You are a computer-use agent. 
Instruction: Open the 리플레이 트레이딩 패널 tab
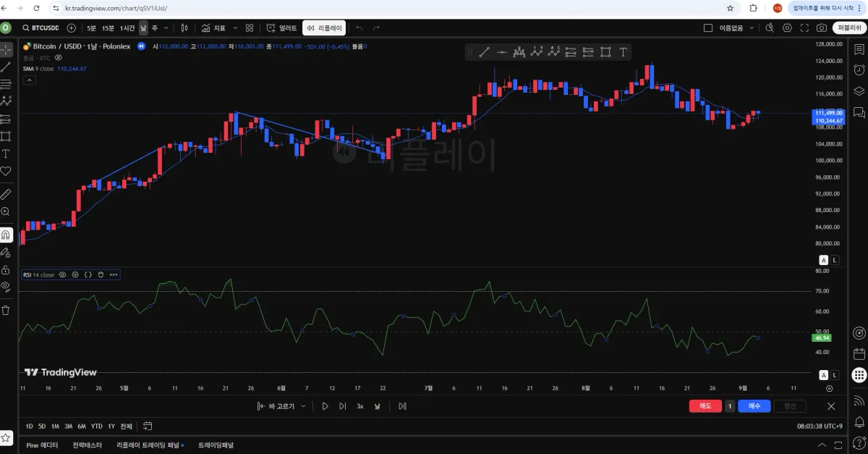tap(150, 445)
